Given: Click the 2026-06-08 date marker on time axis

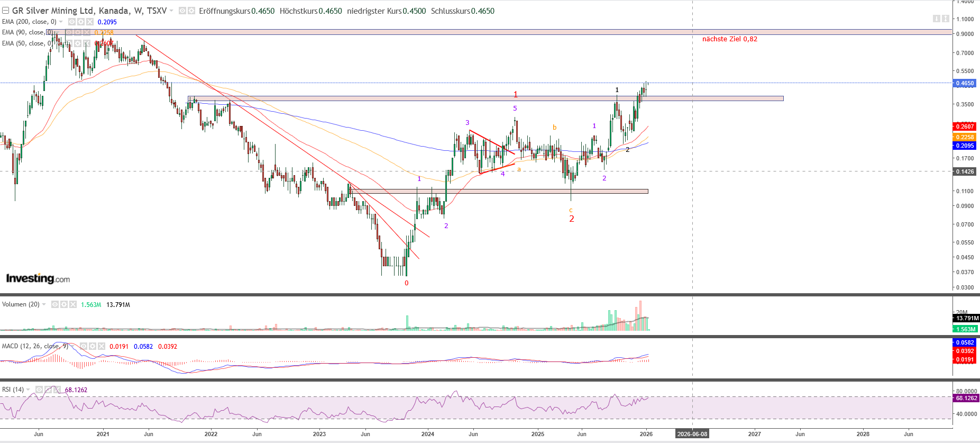Looking at the screenshot, I should point(692,434).
